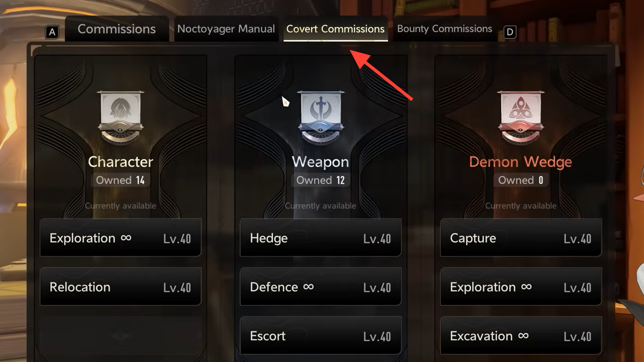Image resolution: width=644 pixels, height=362 pixels.
Task: Click the Weapon Owned 12 counter
Action: pyautogui.click(x=320, y=180)
